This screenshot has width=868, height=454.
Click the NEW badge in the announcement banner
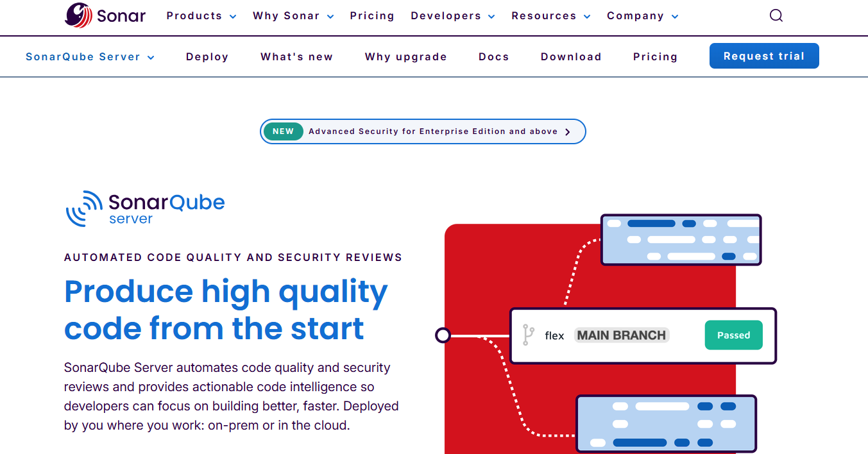283,131
